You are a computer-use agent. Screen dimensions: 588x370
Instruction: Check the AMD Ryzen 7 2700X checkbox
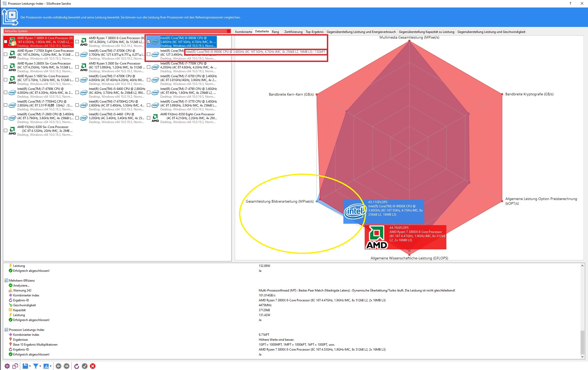(6, 54)
